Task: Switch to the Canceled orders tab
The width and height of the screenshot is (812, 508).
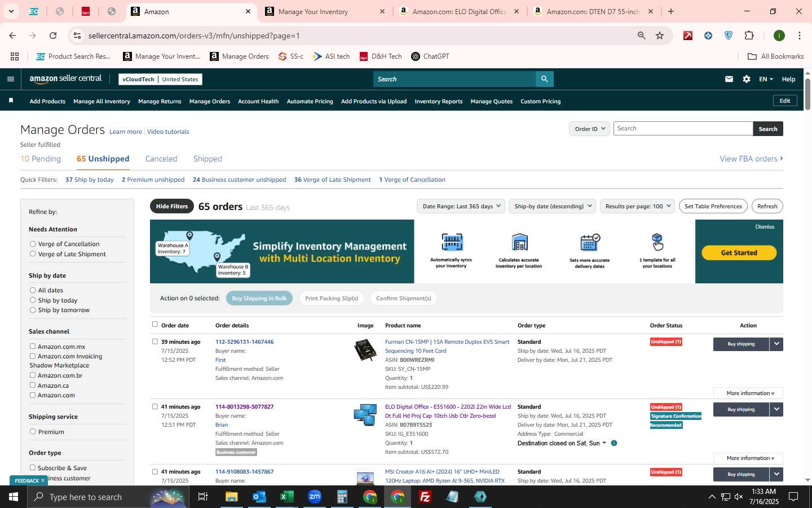Action: click(x=161, y=159)
